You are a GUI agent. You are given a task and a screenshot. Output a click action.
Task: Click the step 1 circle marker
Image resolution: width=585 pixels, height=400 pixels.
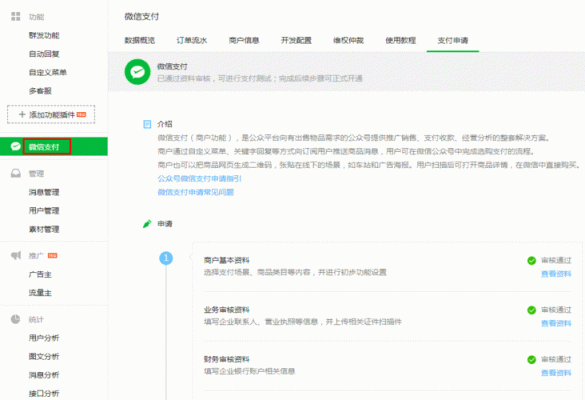166,258
